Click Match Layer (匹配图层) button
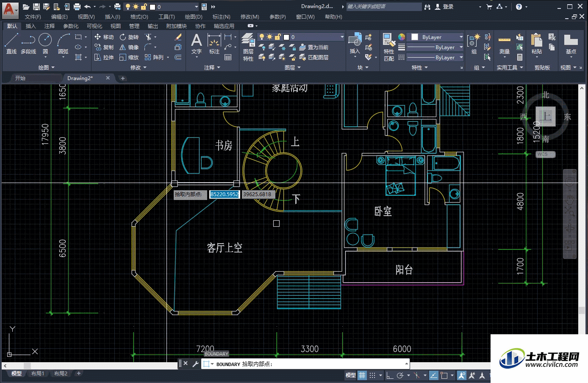This screenshot has height=383, width=588. pos(314,57)
